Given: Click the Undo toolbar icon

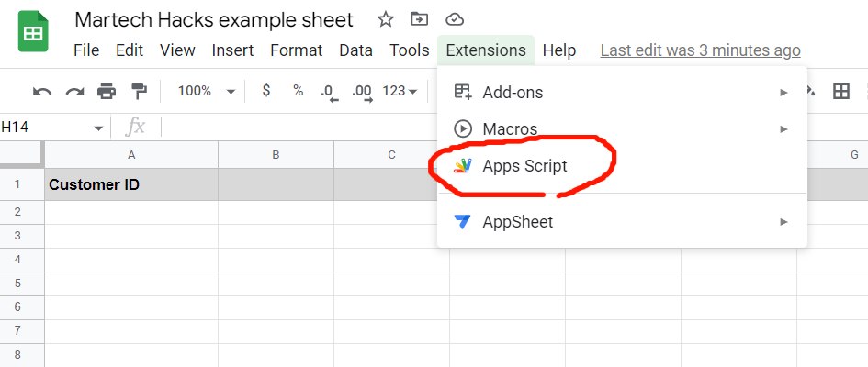Looking at the screenshot, I should 42,91.
